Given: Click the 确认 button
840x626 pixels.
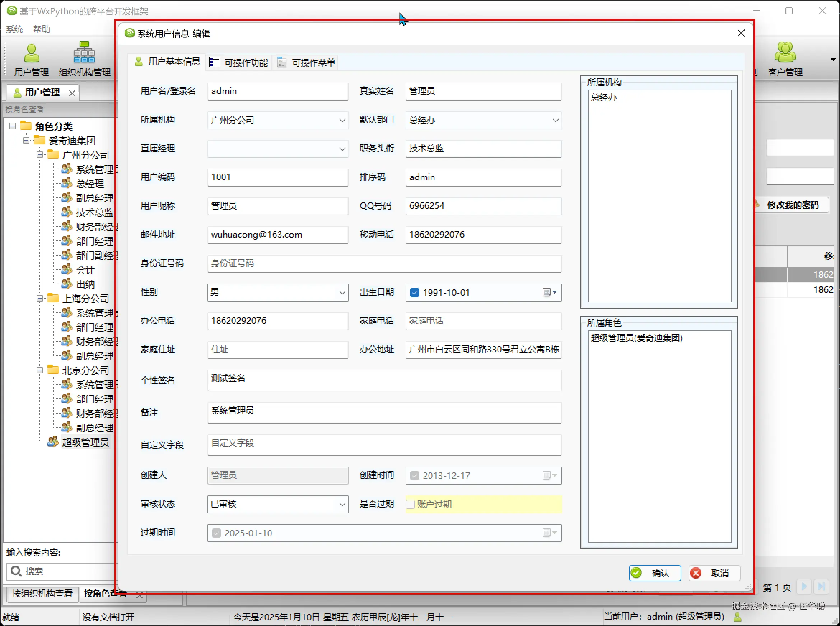Looking at the screenshot, I should (654, 573).
